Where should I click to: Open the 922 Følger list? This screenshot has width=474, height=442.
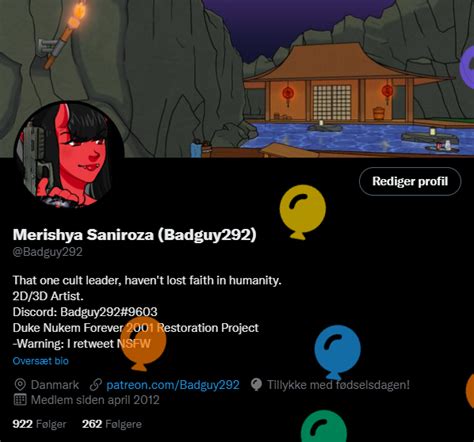(x=39, y=424)
